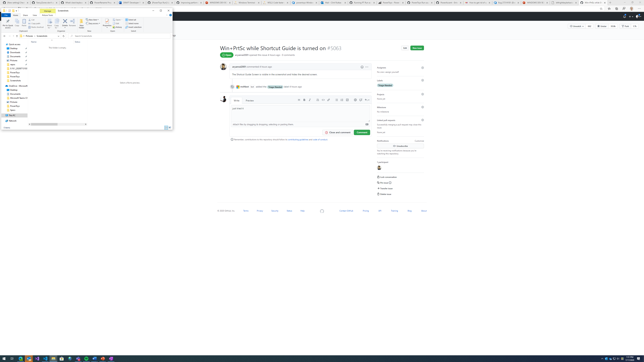
Task: Apply italic formatting to the comment text
Action: tap(310, 100)
